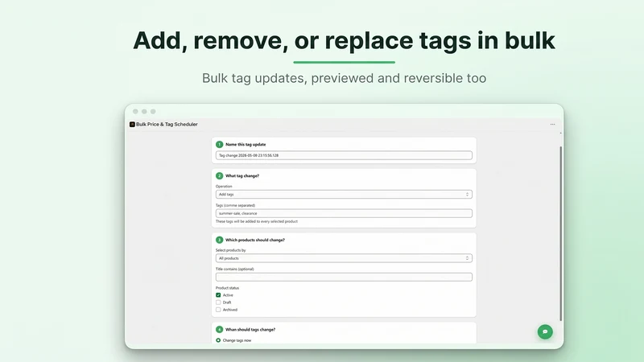
Task: Focus the Title contains optional field
Action: (344, 277)
